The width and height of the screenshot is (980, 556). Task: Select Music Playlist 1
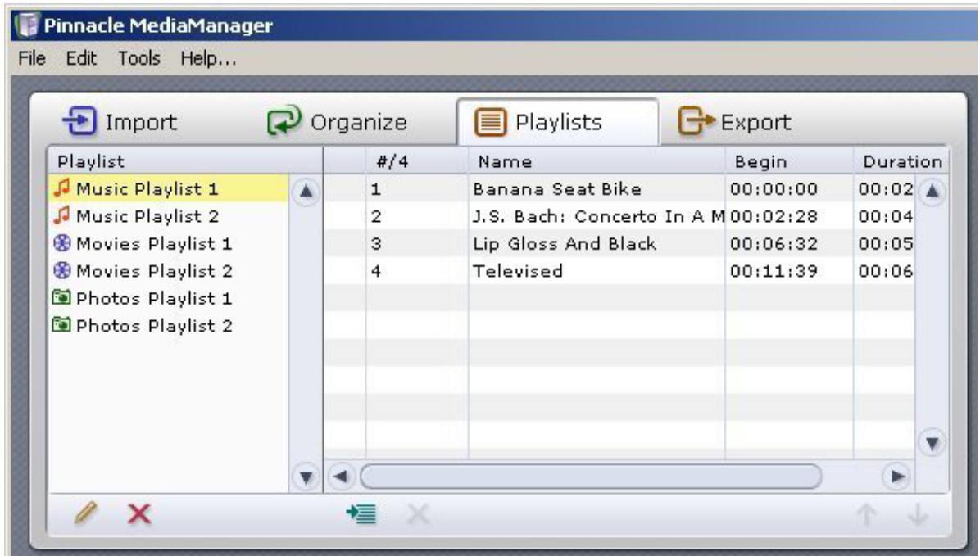click(x=168, y=188)
